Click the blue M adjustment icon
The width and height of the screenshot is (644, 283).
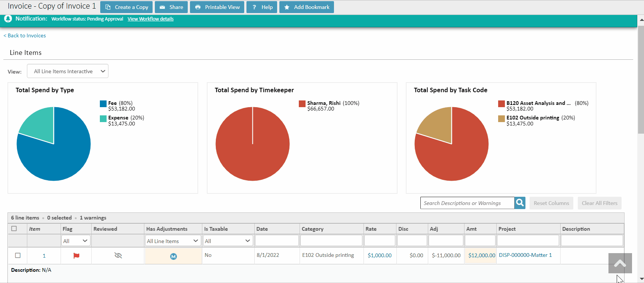[173, 256]
